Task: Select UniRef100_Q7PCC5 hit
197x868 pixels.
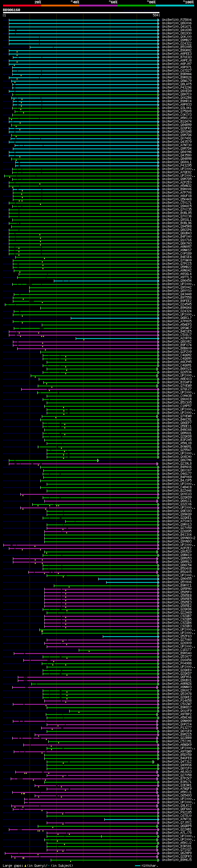Action: (177, 264)
